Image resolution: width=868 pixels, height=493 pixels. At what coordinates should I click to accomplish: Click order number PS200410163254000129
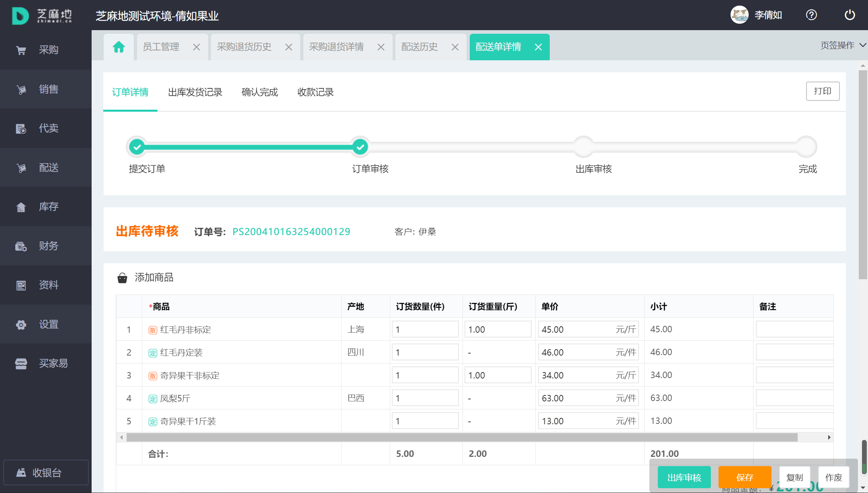pos(291,232)
